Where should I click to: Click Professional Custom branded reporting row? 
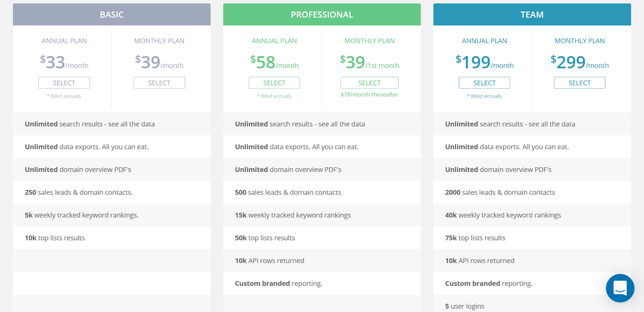pos(322,283)
